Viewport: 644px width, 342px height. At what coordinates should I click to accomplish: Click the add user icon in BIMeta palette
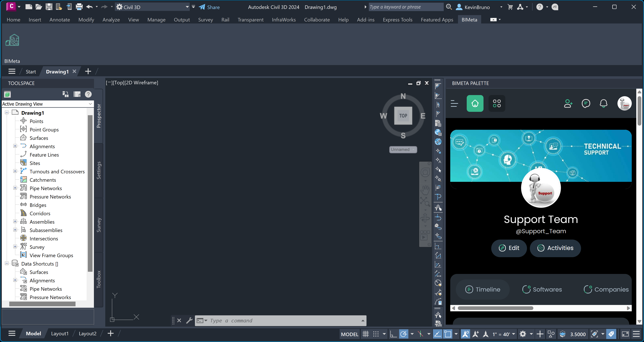pos(568,103)
